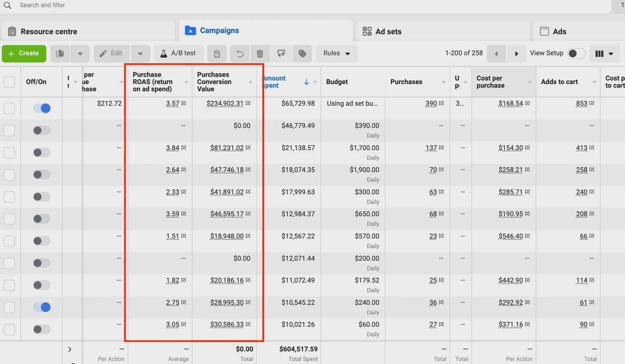Tick the select-all header checkbox
Viewport: 625px width, 364px height.
click(x=9, y=82)
